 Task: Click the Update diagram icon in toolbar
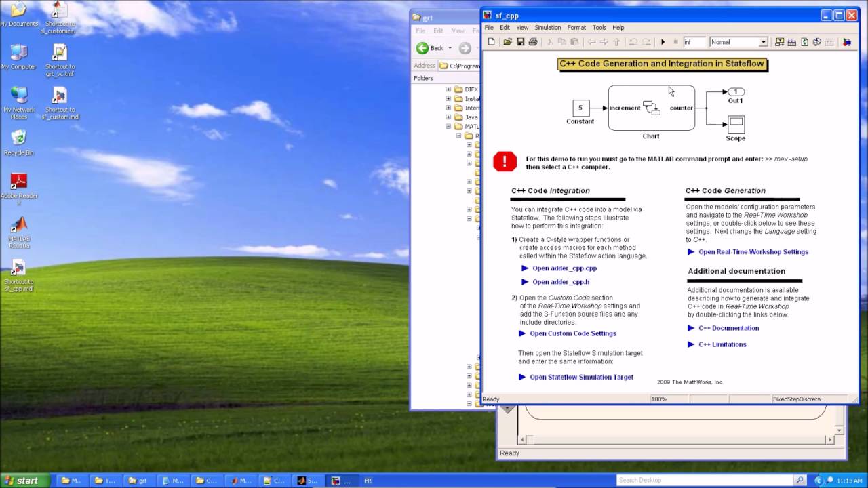pos(817,42)
